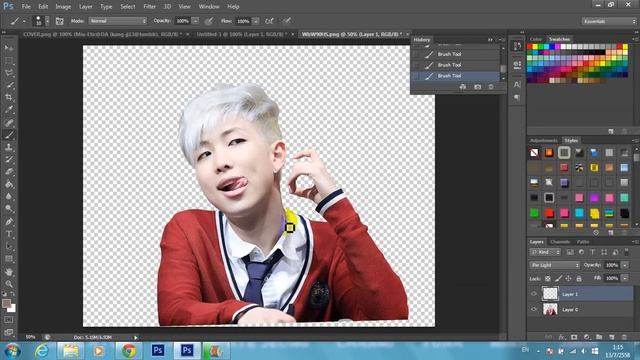
Task: Hide Layer 1 with its eye icon
Action: pos(534,294)
